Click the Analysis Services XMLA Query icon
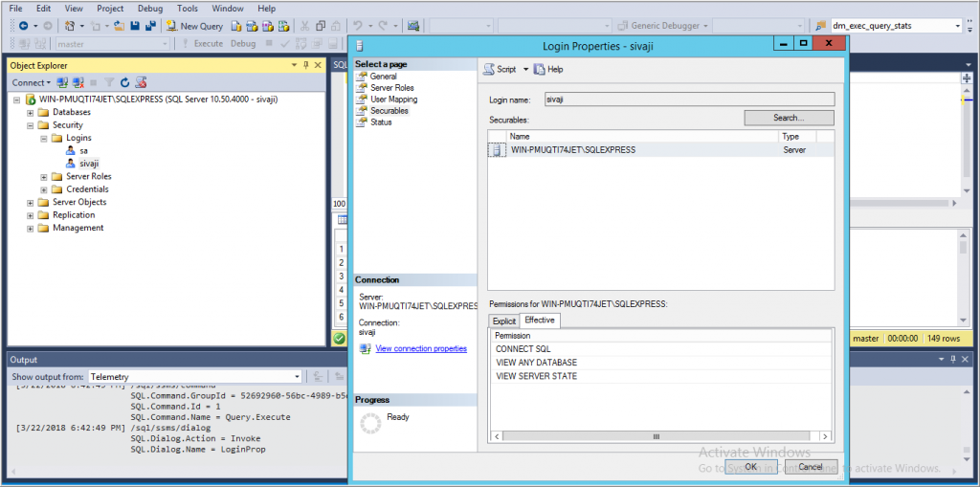Viewport: 980px width, 487px height. (283, 26)
